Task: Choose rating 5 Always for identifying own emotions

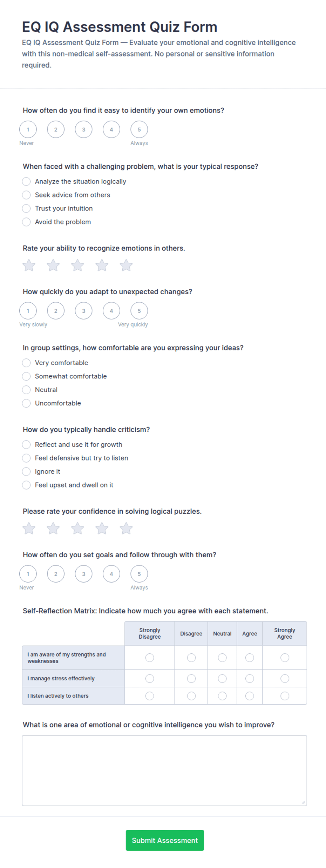Action: [x=139, y=129]
